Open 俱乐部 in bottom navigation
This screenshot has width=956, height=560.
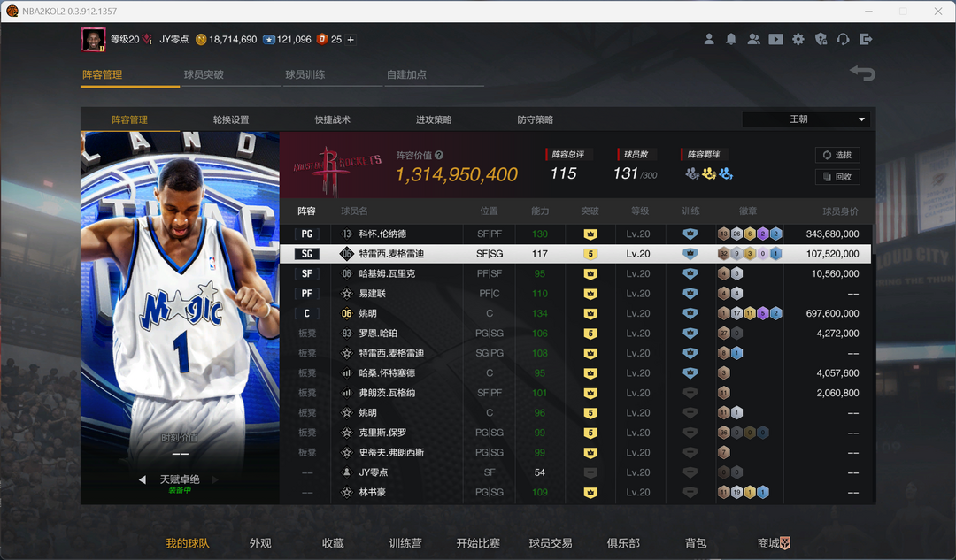[623, 543]
